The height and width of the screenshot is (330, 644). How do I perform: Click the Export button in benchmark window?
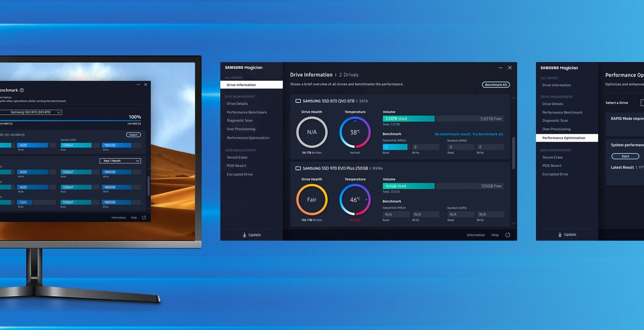[x=133, y=135]
